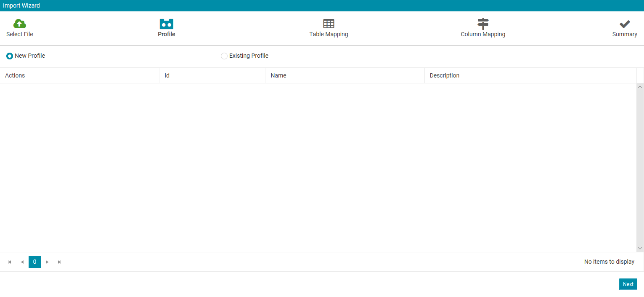This screenshot has width=644, height=297.
Task: Open the Select File step label
Action: (20, 34)
